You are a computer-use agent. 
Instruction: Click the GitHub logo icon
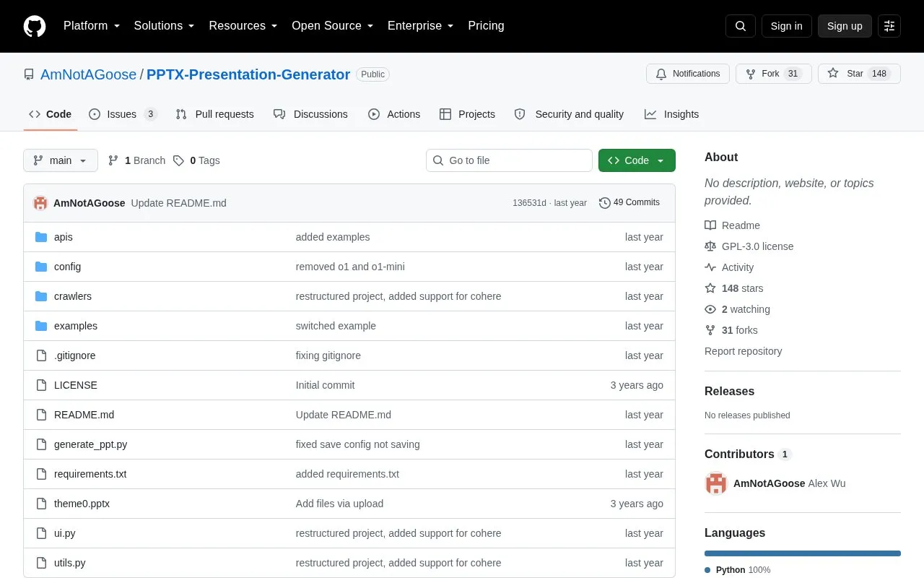pyautogui.click(x=35, y=26)
